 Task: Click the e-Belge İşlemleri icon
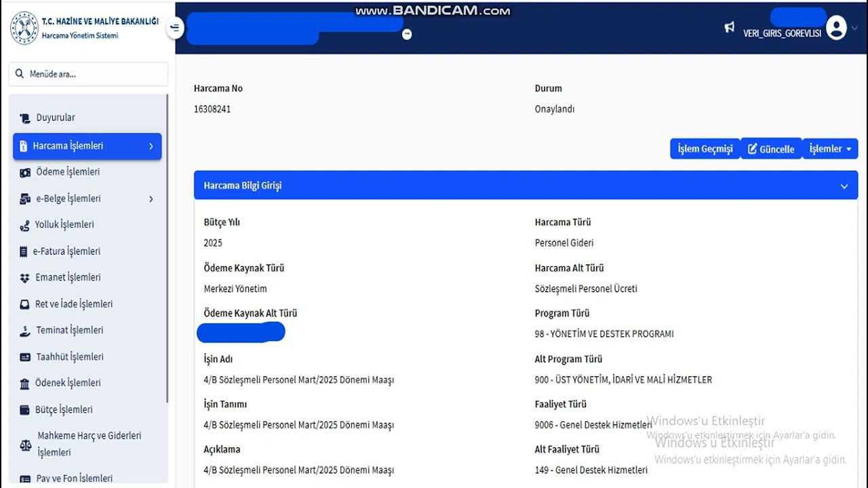tap(25, 199)
